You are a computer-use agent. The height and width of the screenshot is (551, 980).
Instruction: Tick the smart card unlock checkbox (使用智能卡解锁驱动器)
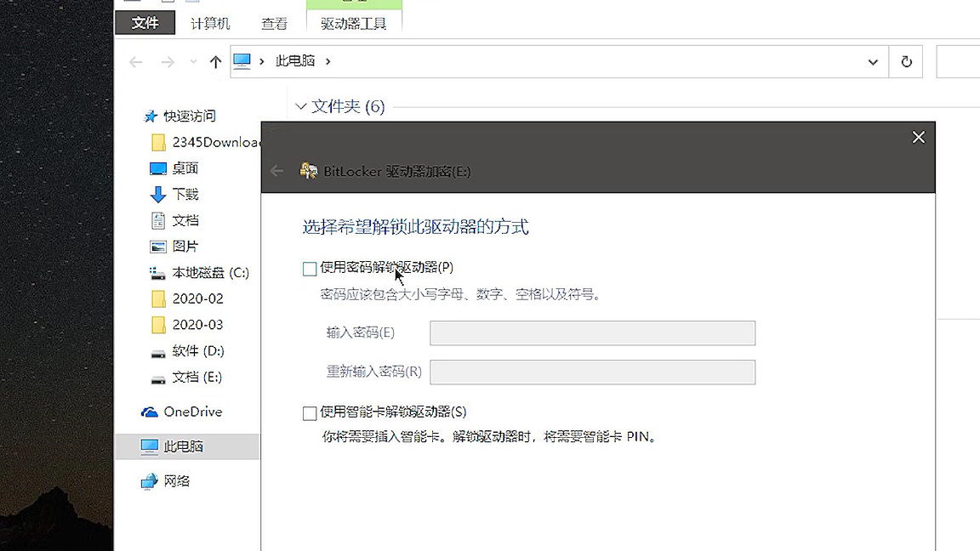coord(310,413)
